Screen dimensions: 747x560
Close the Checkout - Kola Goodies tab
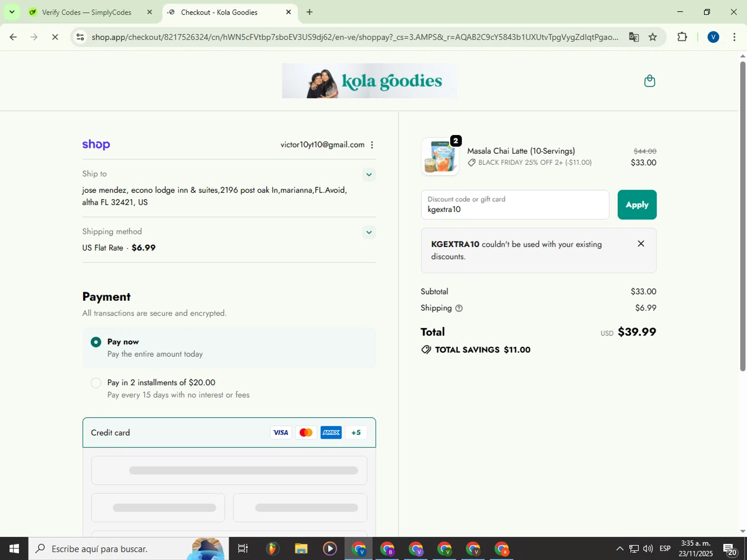(288, 12)
